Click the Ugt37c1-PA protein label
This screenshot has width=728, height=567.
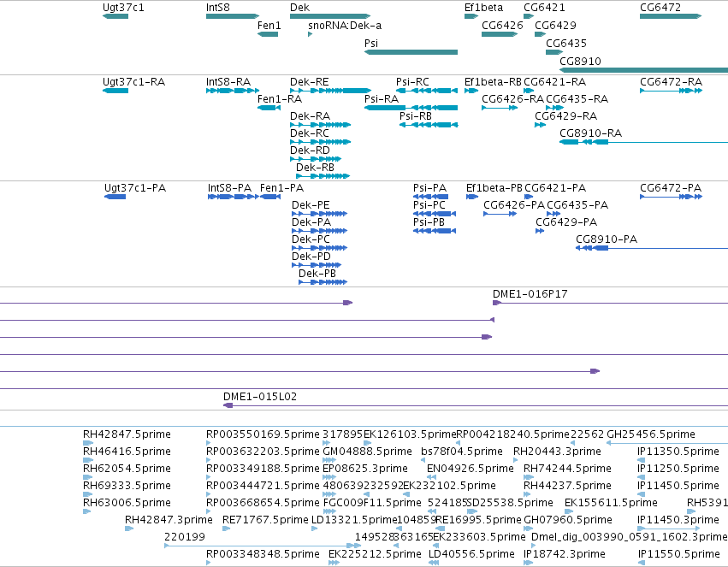pos(135,188)
